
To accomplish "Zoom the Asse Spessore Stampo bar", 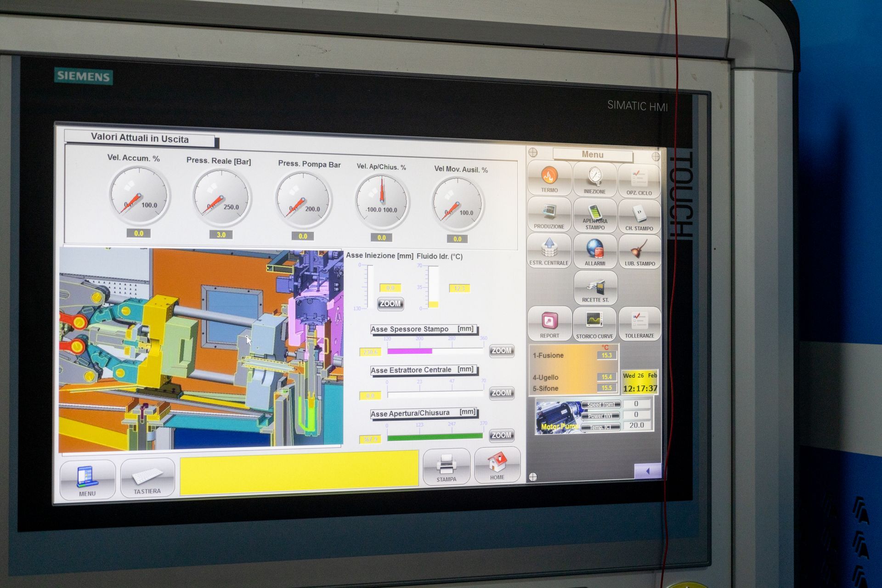I will pyautogui.click(x=501, y=351).
